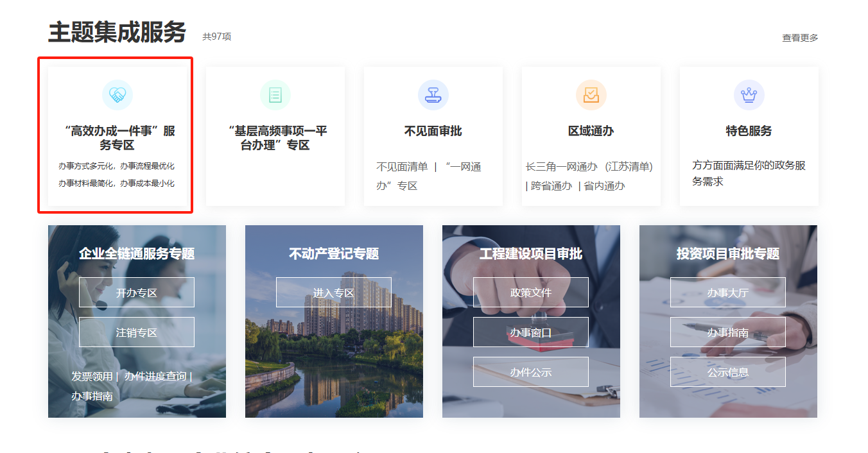The height and width of the screenshot is (453, 868).
Task: Click 办事指南 button under 投资项目审批专题
Action: (x=728, y=332)
